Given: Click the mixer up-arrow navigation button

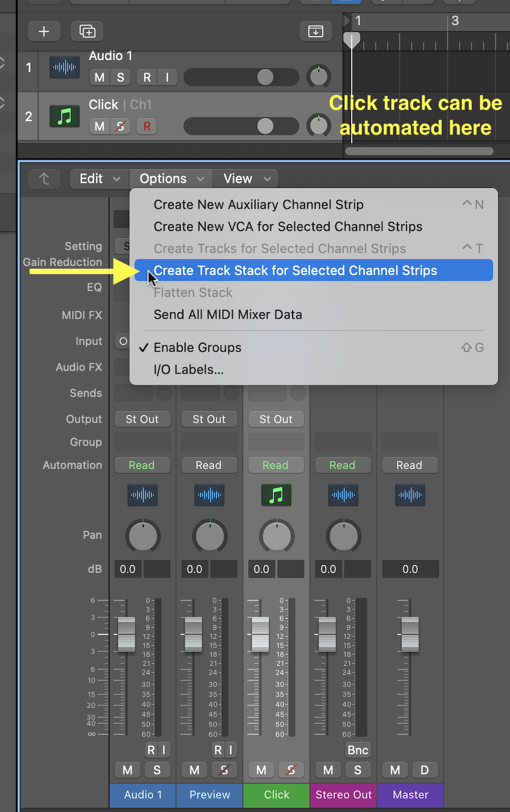Looking at the screenshot, I should pos(44,179).
